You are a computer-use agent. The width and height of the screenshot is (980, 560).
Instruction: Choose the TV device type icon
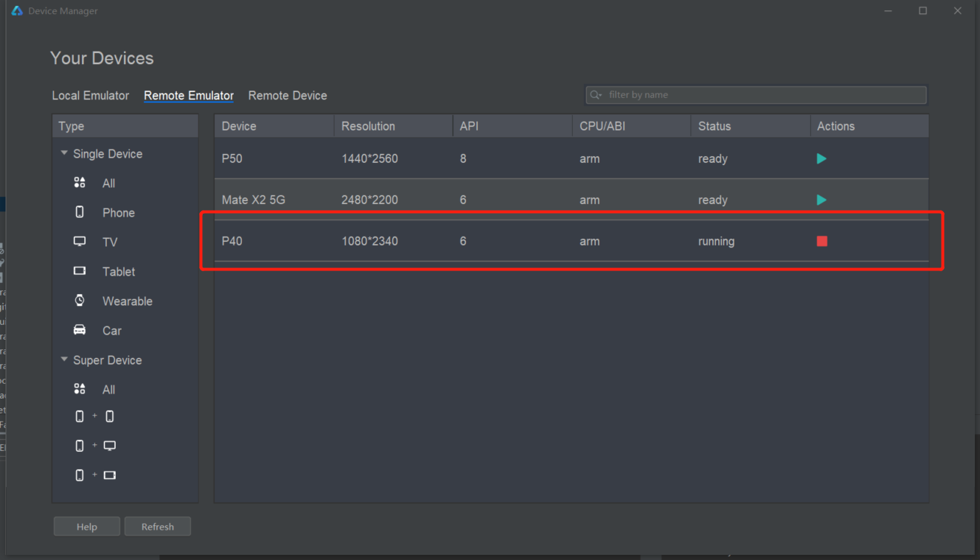(80, 242)
